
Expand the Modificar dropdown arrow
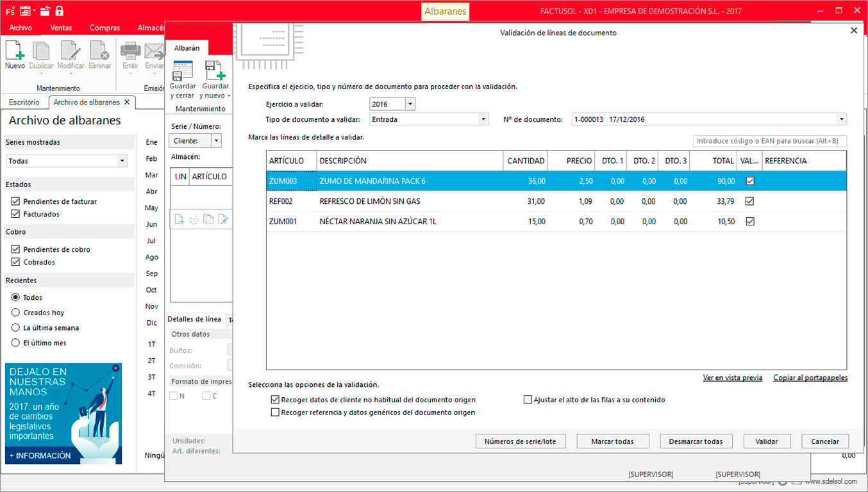pyautogui.click(x=71, y=74)
